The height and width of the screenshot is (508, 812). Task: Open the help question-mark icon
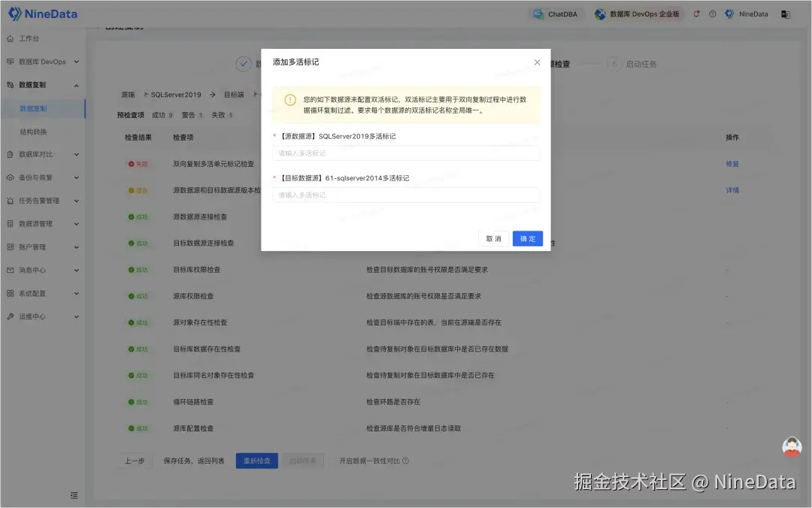click(x=712, y=14)
